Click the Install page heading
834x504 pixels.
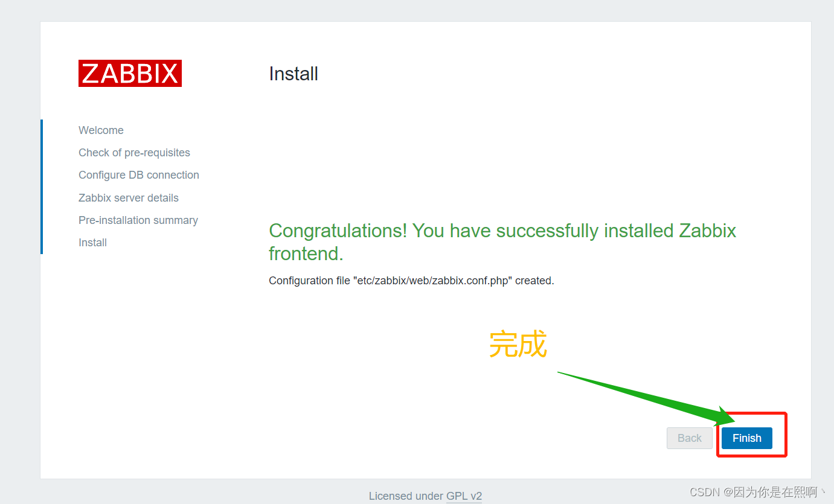(x=294, y=74)
